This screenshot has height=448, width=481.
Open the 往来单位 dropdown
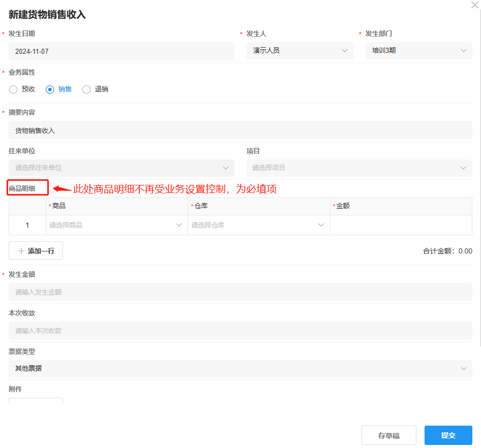[121, 168]
